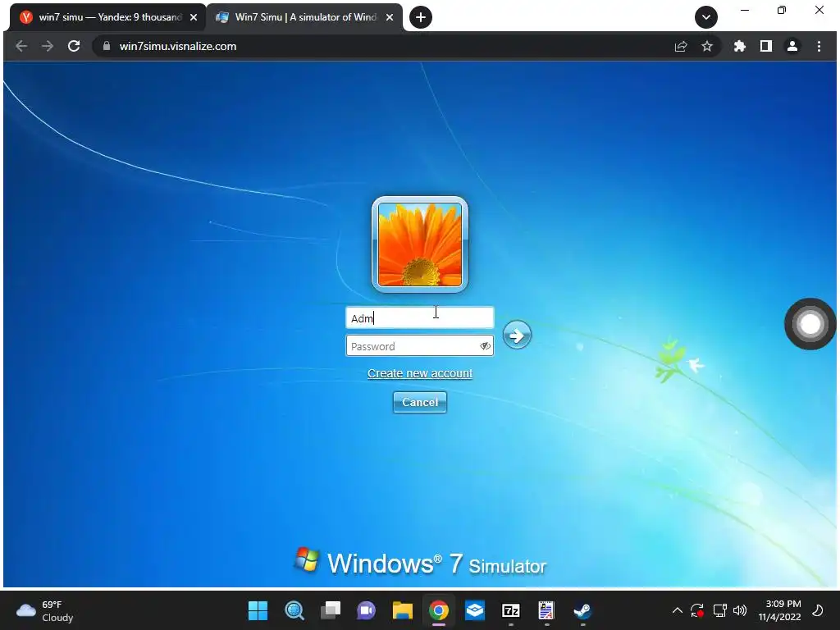Open taskbar Search
The height and width of the screenshot is (630, 840).
[294, 610]
